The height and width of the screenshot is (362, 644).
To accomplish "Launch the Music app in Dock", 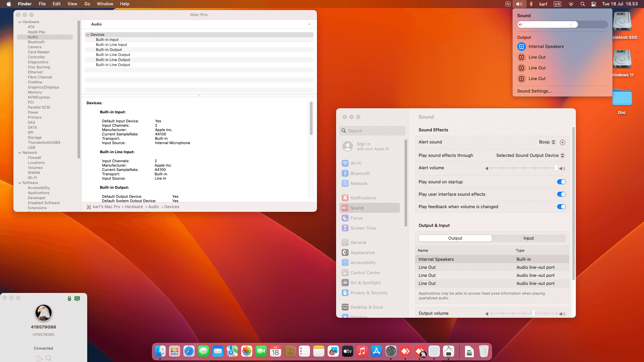I will pyautogui.click(x=362, y=351).
